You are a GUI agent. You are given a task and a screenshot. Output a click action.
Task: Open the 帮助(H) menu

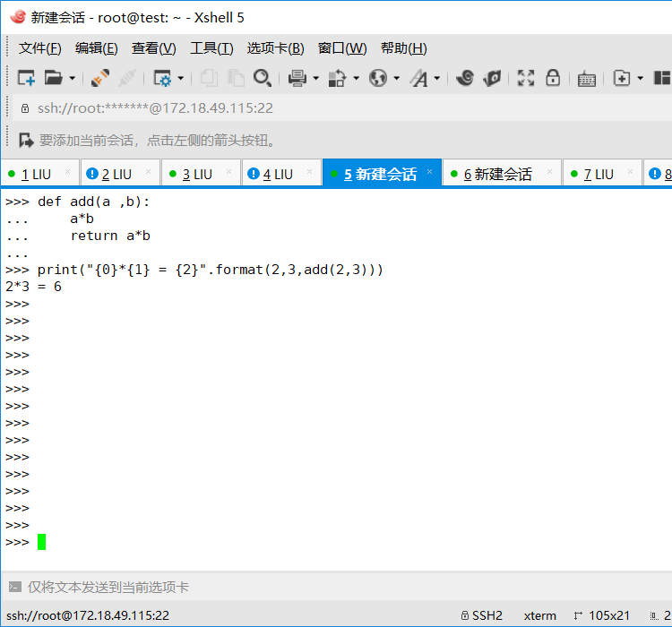pos(404,48)
